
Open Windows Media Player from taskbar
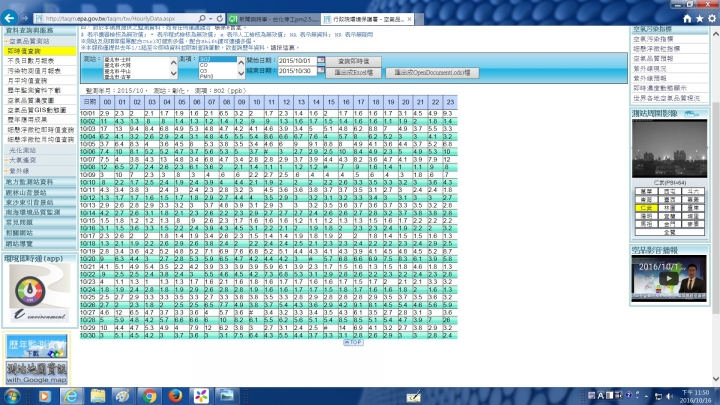point(45,396)
